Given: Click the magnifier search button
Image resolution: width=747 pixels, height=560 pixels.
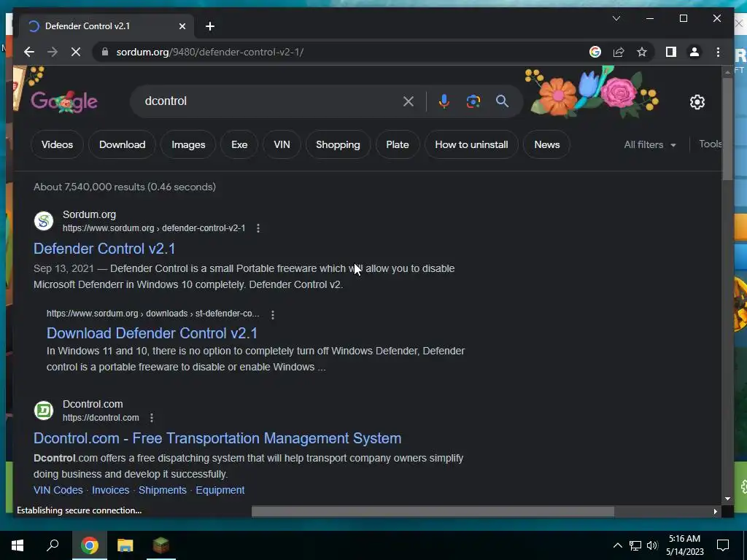Looking at the screenshot, I should click(x=502, y=101).
